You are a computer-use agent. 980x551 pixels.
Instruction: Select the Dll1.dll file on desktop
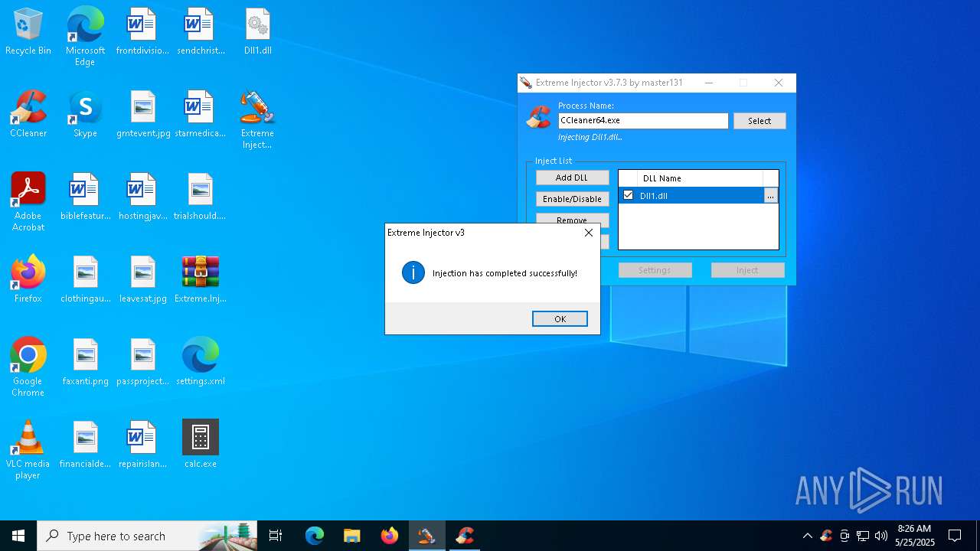(x=258, y=32)
